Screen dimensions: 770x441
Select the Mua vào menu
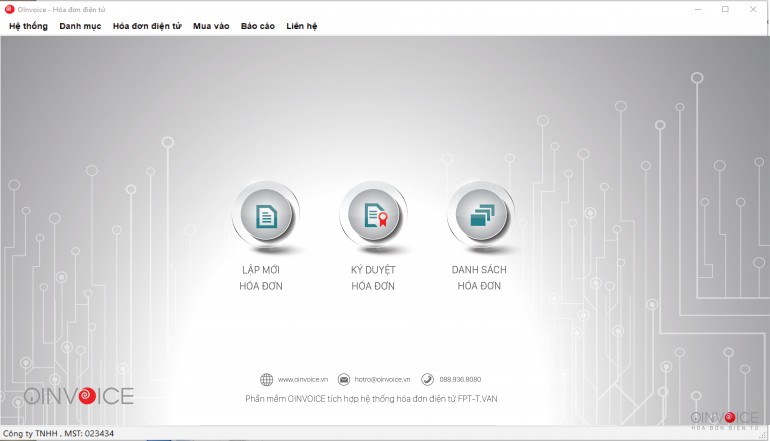(x=211, y=26)
